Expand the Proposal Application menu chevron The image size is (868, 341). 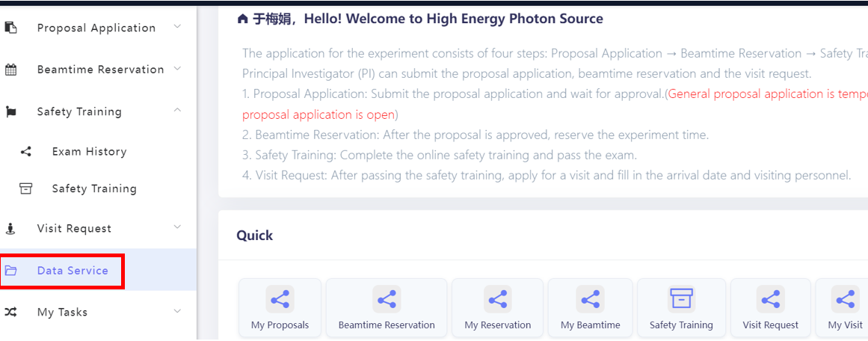tap(177, 27)
